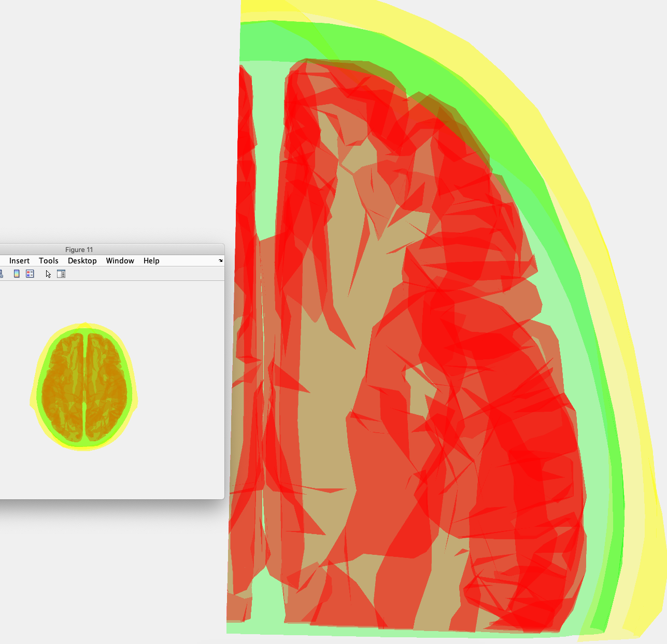Image resolution: width=667 pixels, height=644 pixels.
Task: Open the Tools menu
Action: 49,261
